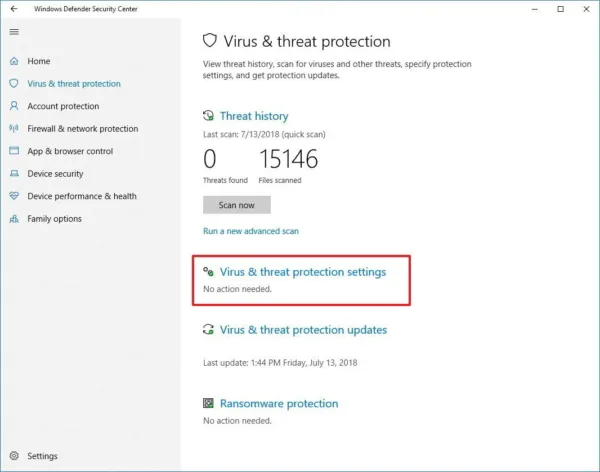Open Run a new advanced scan

coord(251,231)
